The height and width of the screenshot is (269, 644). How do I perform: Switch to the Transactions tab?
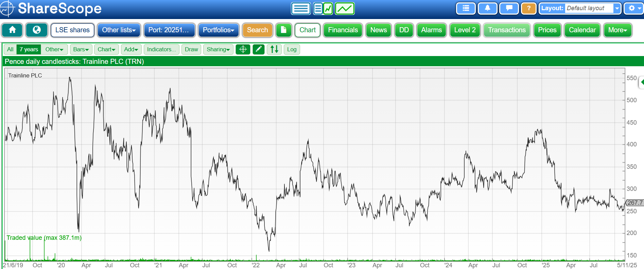pyautogui.click(x=507, y=30)
